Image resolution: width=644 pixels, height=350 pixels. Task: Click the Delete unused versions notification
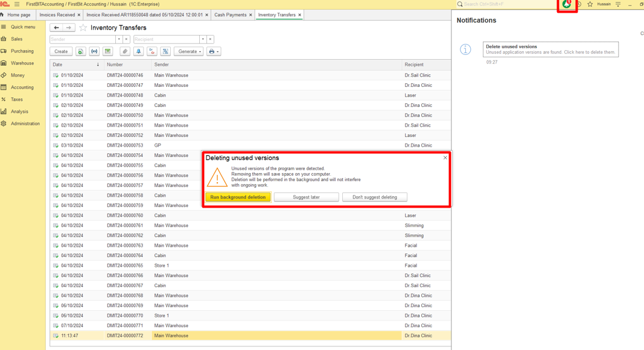click(550, 49)
